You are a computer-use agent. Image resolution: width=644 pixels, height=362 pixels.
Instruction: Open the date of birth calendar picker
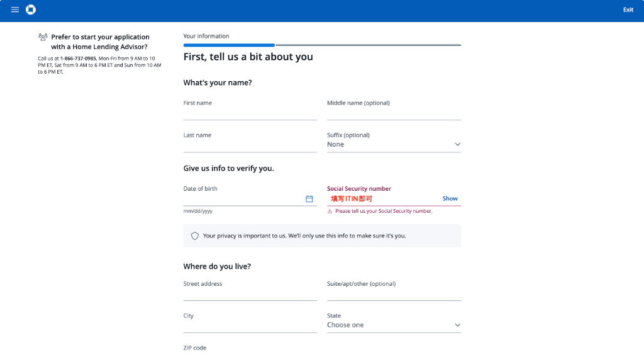[x=309, y=199]
